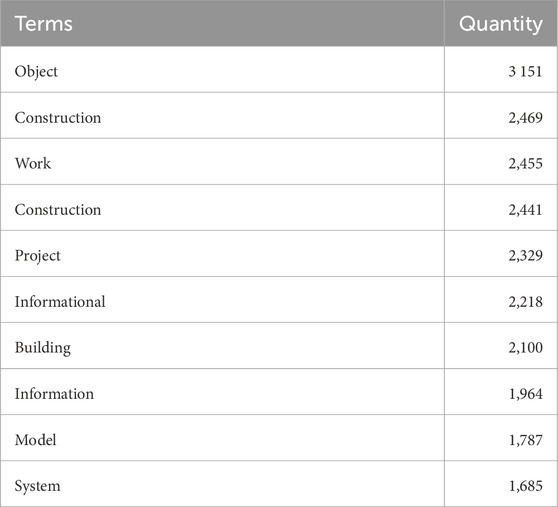Click the Building term cell
558x507 pixels.
[222, 345]
